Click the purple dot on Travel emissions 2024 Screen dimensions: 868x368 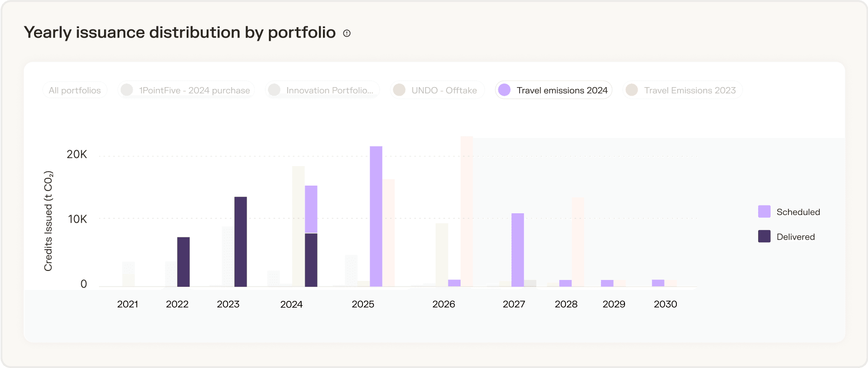(504, 90)
